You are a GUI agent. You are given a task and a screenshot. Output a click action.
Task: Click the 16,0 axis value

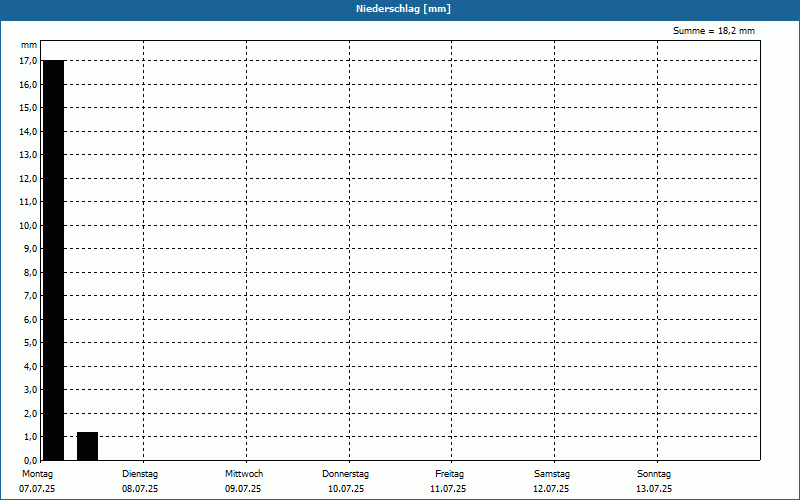pos(28,85)
